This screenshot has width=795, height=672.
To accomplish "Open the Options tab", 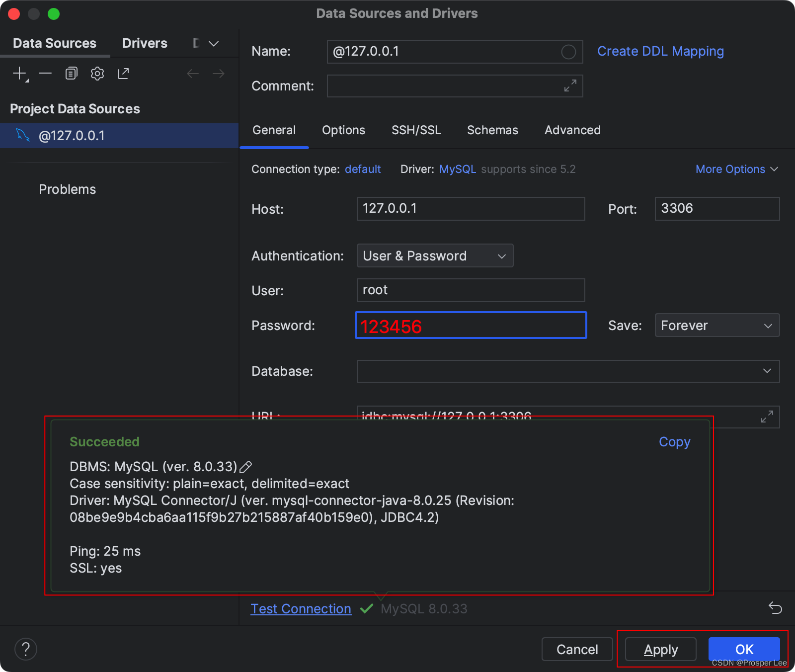I will tap(343, 130).
